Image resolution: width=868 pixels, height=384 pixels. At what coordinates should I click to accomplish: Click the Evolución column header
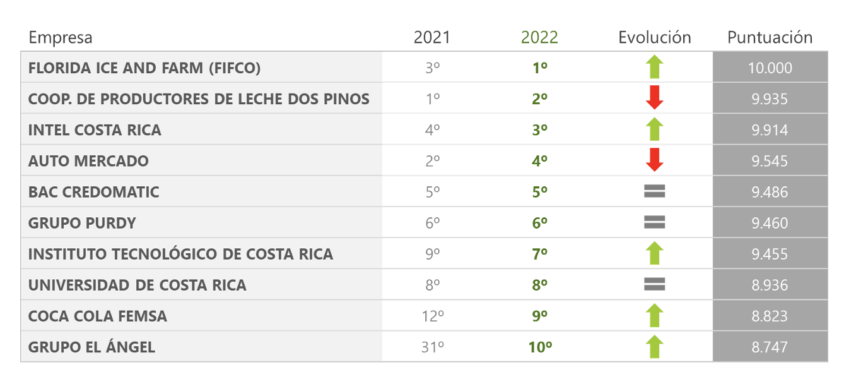point(655,37)
